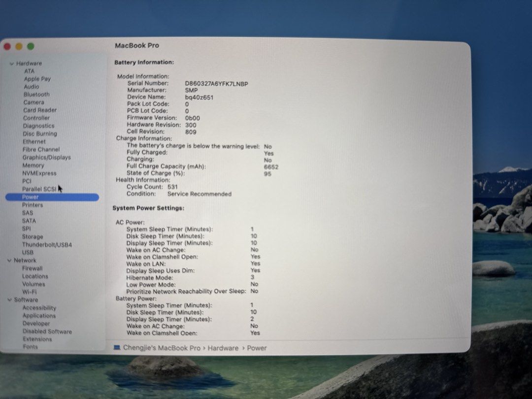Click the System Power Settings heading

coord(148,208)
